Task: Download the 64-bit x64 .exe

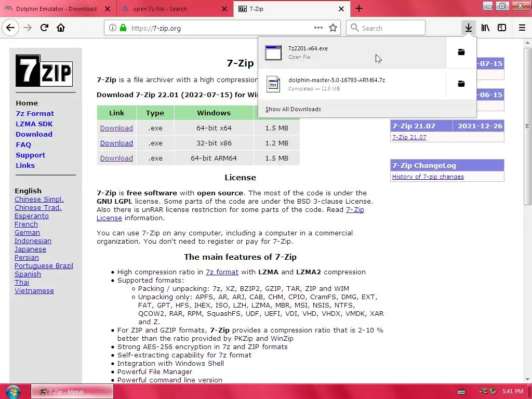Action: point(116,128)
